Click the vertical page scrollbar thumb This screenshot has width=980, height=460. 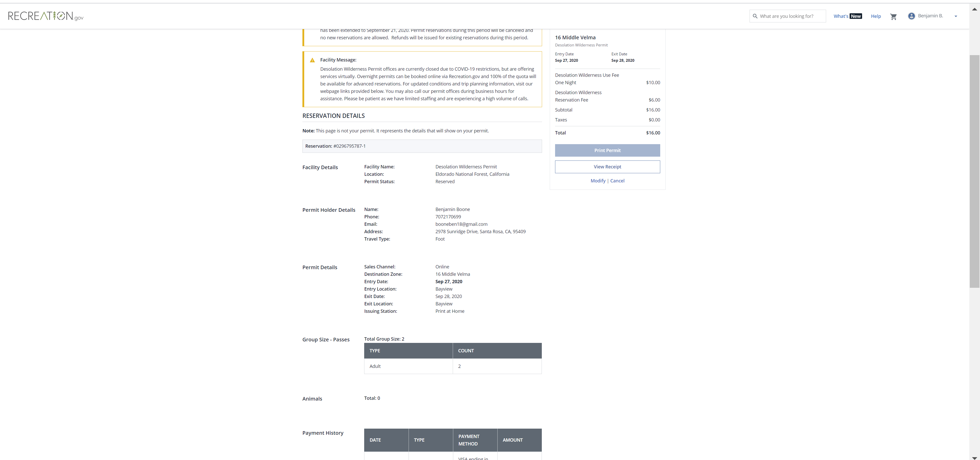click(x=974, y=171)
